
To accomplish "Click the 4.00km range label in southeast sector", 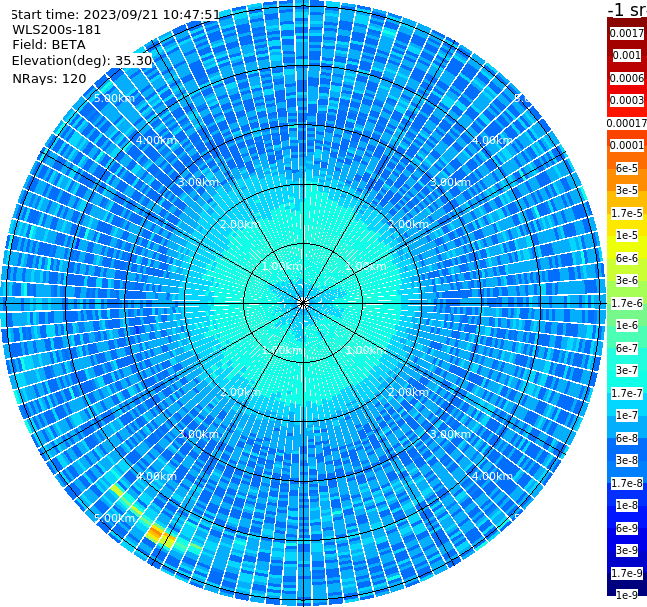I will click(x=492, y=476).
